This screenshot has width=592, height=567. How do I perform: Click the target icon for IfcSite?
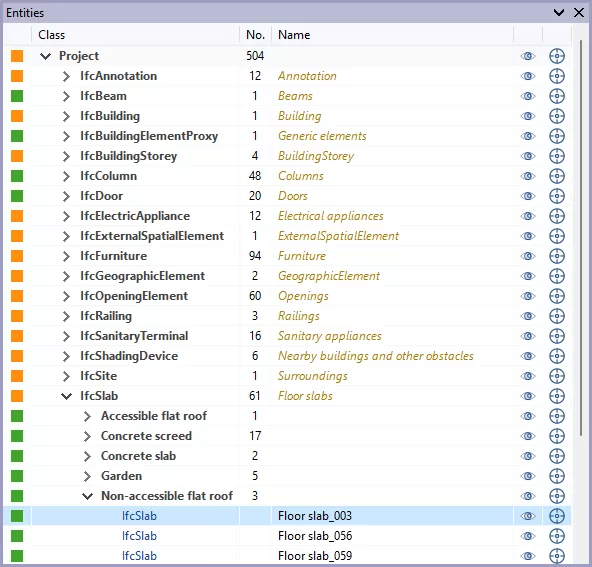[557, 376]
